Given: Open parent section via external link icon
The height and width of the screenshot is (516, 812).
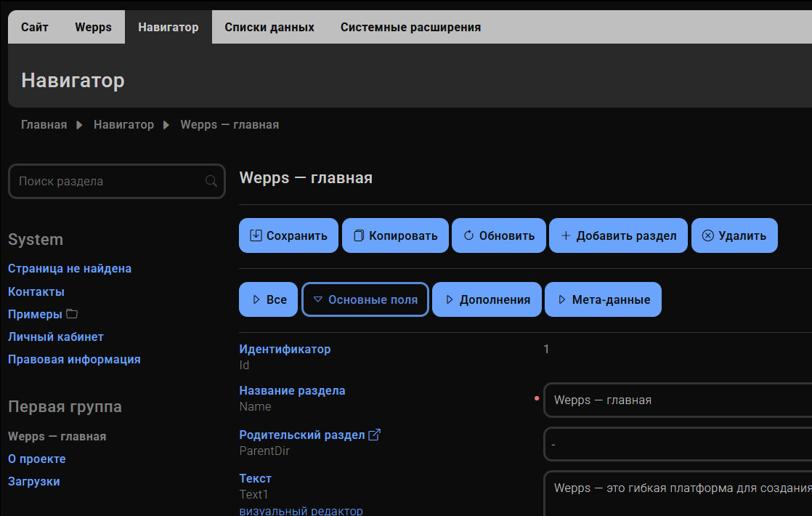Looking at the screenshot, I should click(x=373, y=432).
